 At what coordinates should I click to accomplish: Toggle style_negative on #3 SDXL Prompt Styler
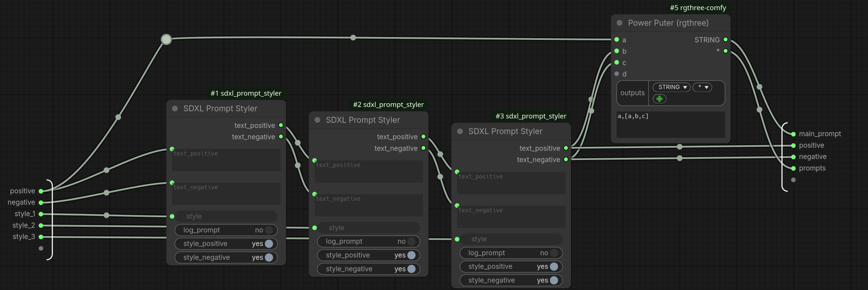point(511,280)
